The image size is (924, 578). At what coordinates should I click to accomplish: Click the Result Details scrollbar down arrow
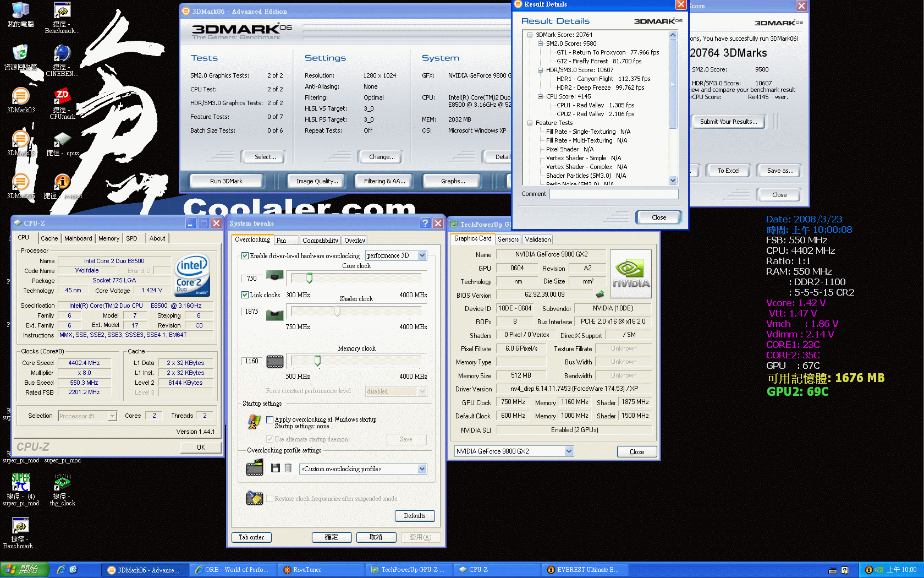(673, 180)
